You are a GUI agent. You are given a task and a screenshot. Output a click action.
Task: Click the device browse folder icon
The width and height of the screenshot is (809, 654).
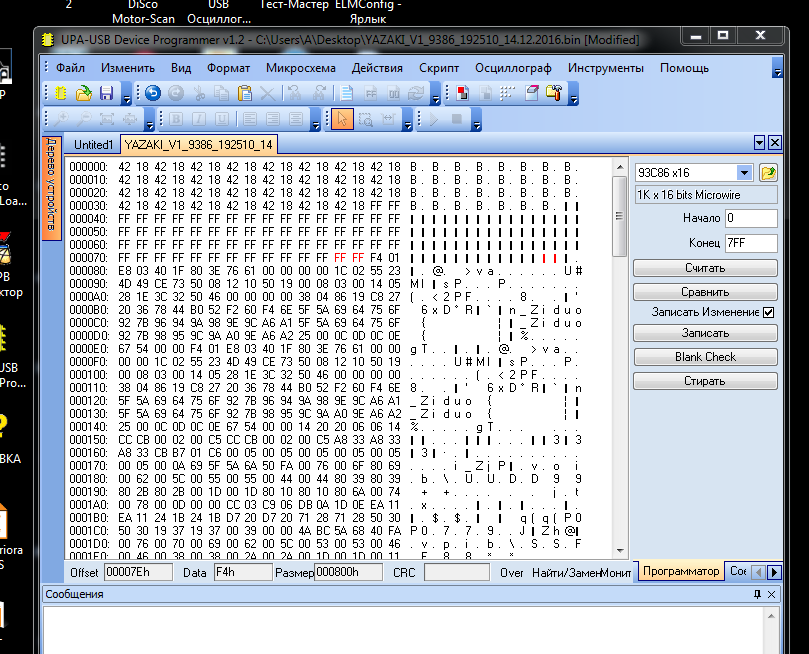click(769, 173)
